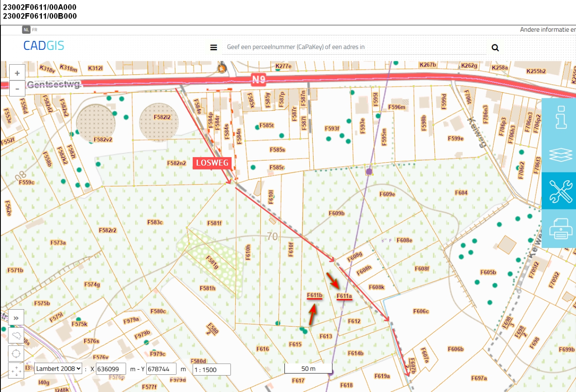Focus the X coordinate field showing 636099
The height and width of the screenshot is (392, 576).
click(111, 369)
